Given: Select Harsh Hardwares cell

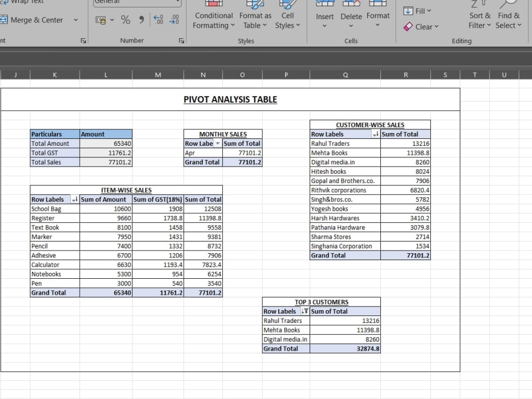Looking at the screenshot, I should coord(345,218).
